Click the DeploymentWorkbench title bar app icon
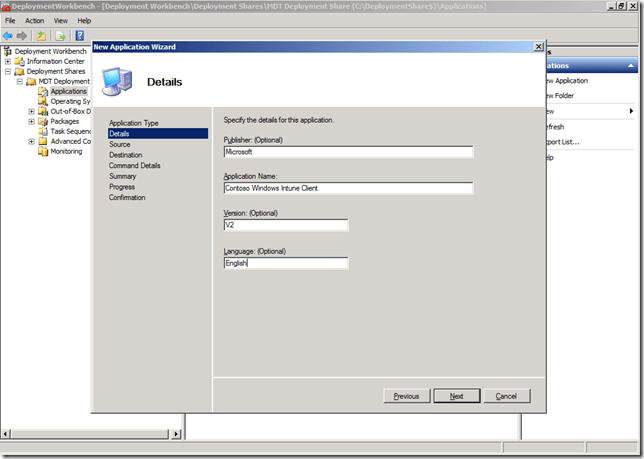This screenshot has width=644, height=459. tap(6, 7)
